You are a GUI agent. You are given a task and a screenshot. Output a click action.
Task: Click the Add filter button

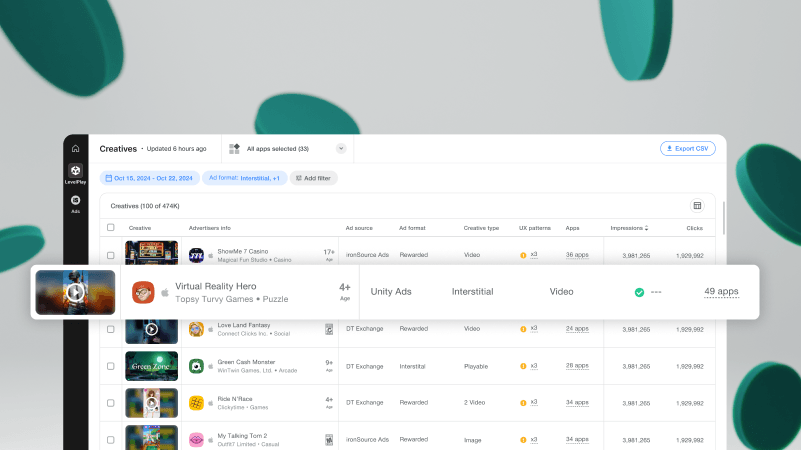coord(314,178)
